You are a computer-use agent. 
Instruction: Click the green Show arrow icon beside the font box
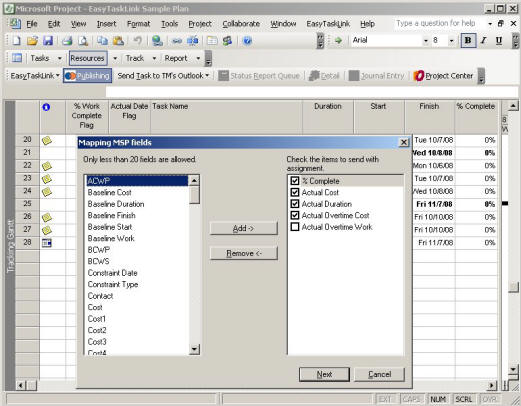[338, 41]
